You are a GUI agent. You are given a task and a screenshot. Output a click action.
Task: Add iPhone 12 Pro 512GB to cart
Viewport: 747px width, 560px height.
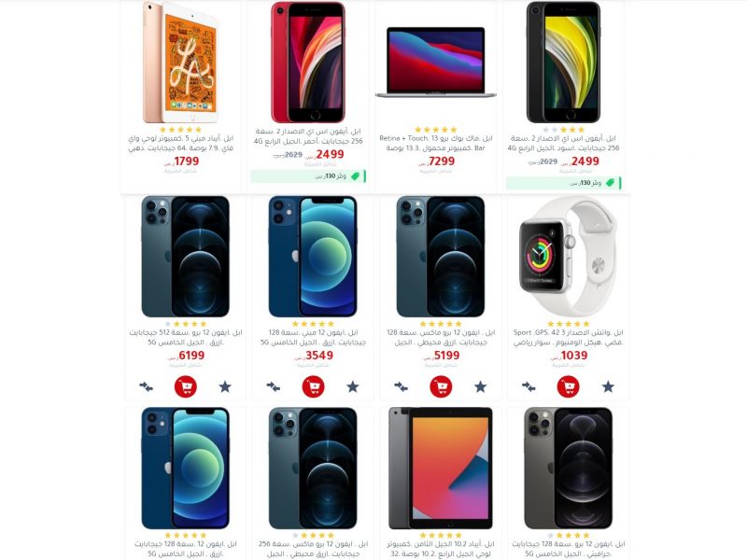186,386
